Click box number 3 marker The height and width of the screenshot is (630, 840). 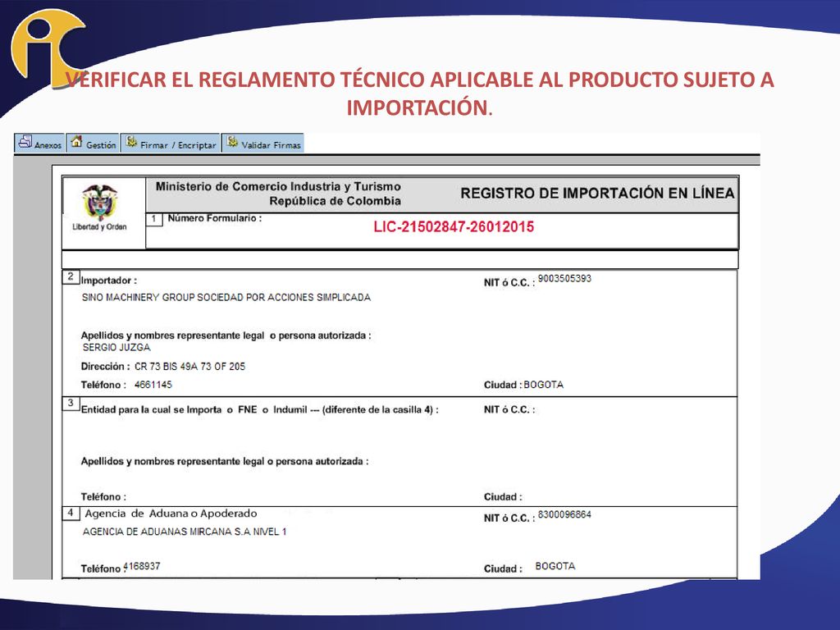click(x=71, y=403)
